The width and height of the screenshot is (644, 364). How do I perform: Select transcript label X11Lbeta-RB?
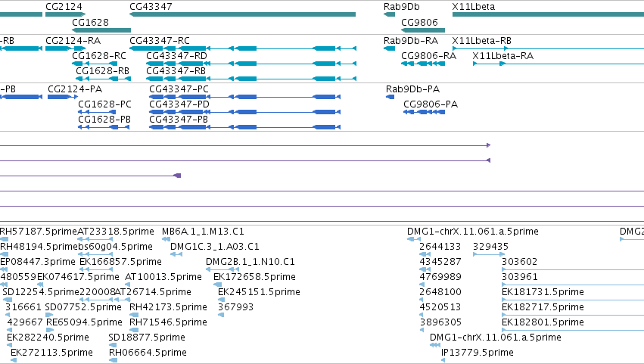pyautogui.click(x=482, y=41)
